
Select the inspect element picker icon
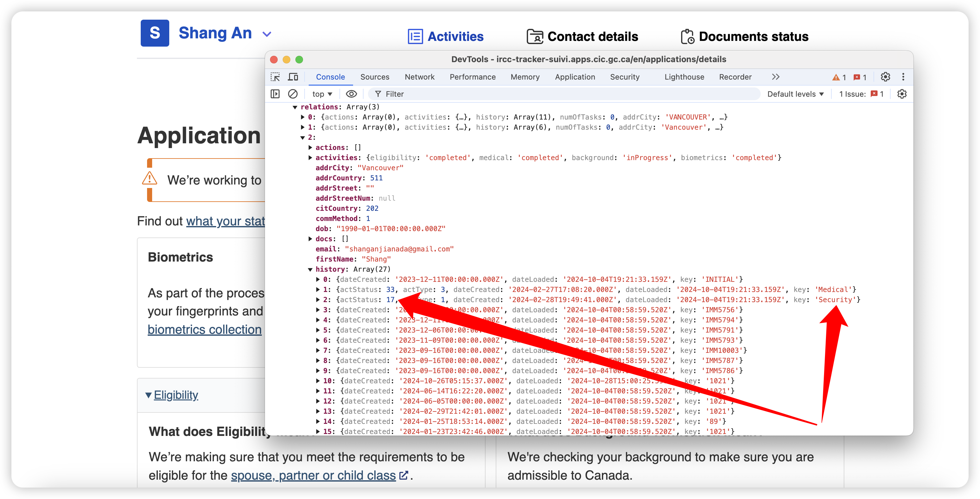click(275, 77)
